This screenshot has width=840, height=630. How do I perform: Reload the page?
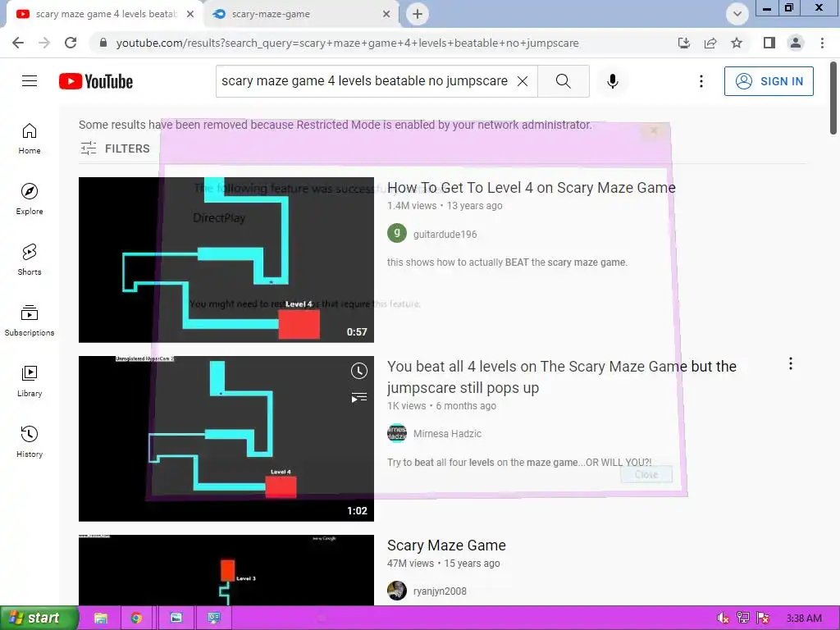pyautogui.click(x=71, y=43)
